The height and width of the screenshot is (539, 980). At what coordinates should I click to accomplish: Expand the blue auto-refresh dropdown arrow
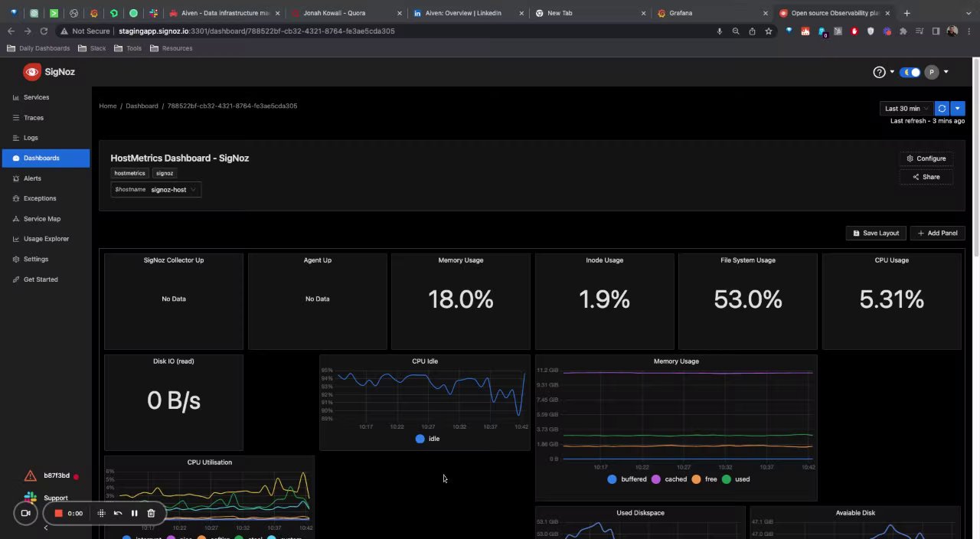(x=958, y=109)
